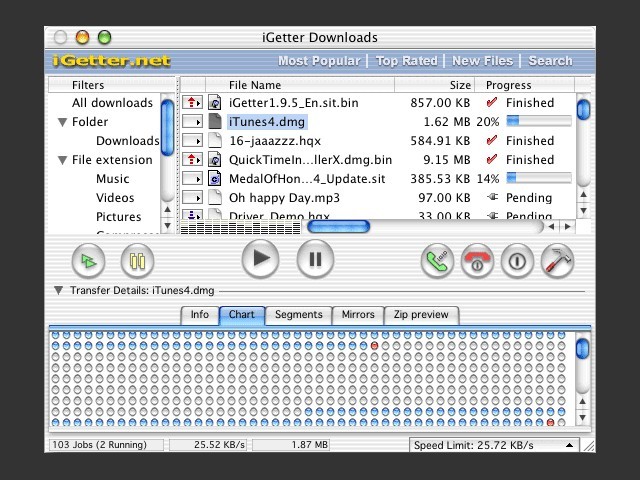
Task: Open the Top Rated link
Action: tap(407, 61)
